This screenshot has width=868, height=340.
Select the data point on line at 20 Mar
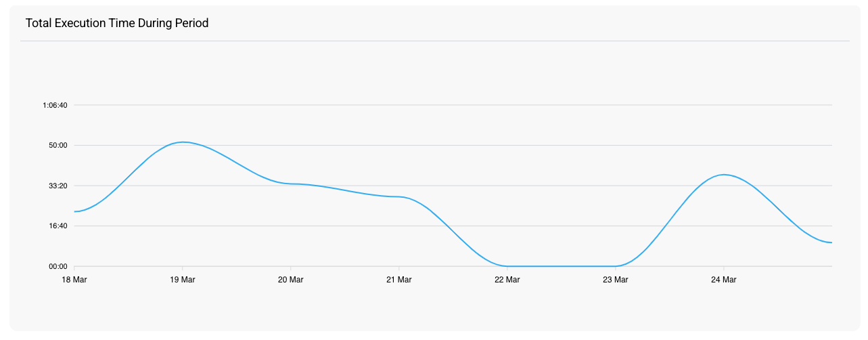coord(291,184)
